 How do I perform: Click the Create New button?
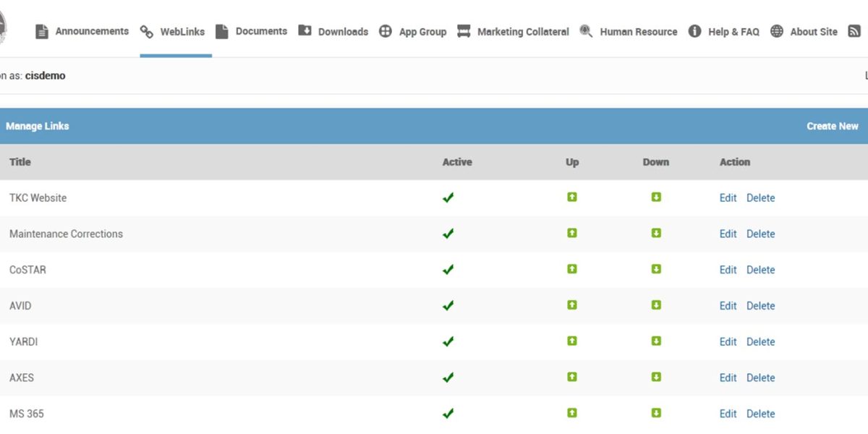833,125
